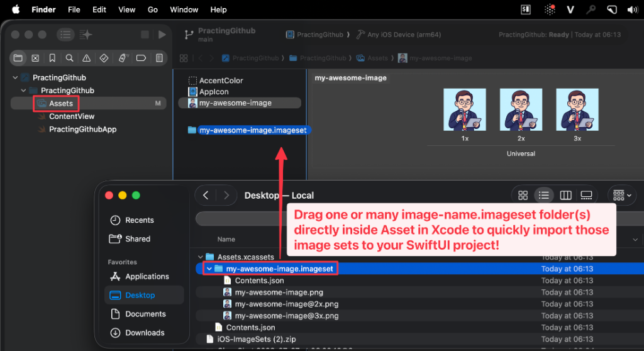Open the Bookmark navigator in Xcode
The height and width of the screenshot is (351, 644).
pos(52,58)
